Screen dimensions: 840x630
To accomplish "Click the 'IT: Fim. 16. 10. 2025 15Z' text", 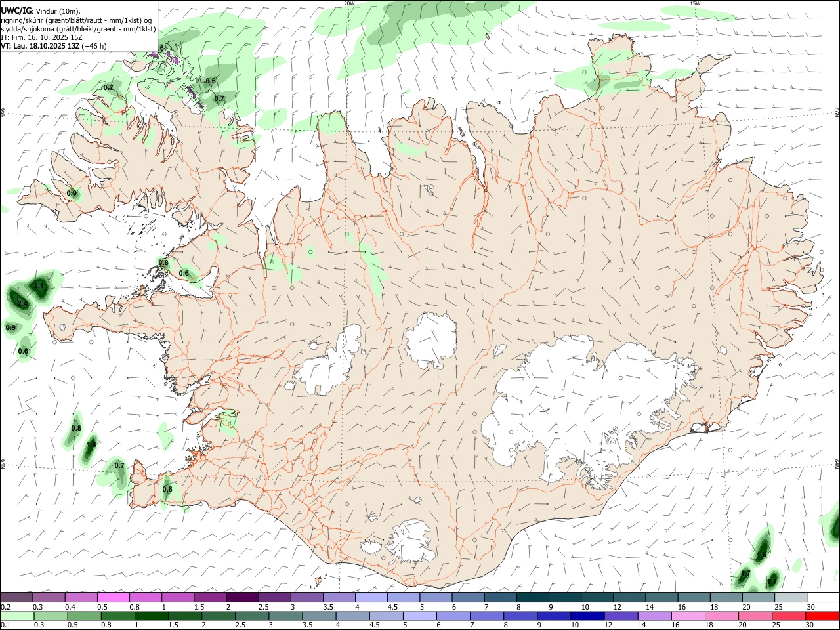I will (42, 37).
